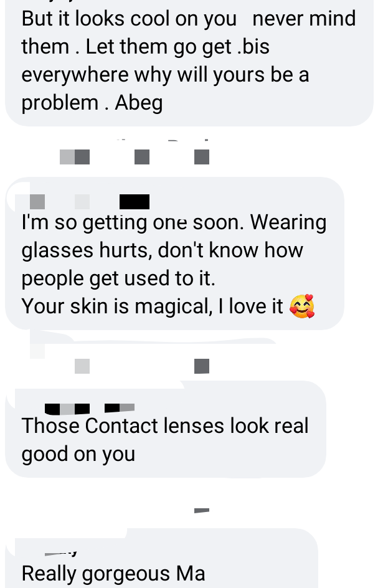Tap the middle dark gray block under first comment
This screenshot has height=588, width=383.
tap(142, 157)
